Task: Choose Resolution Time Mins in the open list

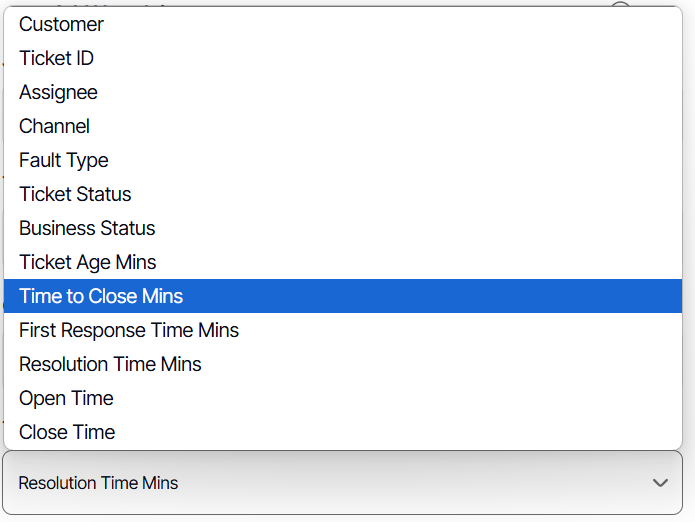Action: [x=110, y=364]
